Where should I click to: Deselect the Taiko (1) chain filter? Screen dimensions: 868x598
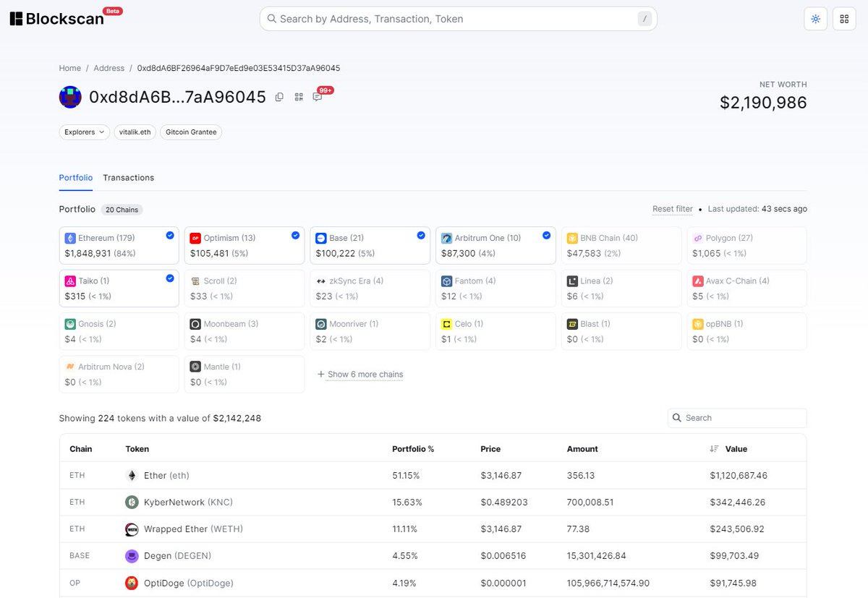point(119,289)
